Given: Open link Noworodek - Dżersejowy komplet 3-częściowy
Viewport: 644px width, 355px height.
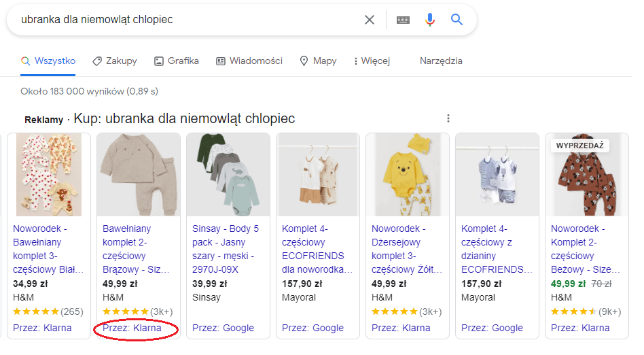Looking at the screenshot, I should pyautogui.click(x=407, y=249).
